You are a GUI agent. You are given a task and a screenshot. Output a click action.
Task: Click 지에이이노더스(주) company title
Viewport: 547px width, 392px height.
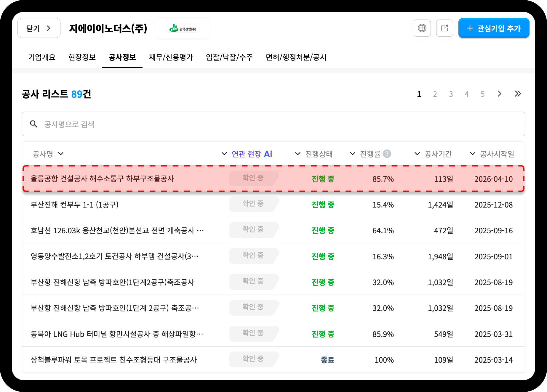[108, 28]
